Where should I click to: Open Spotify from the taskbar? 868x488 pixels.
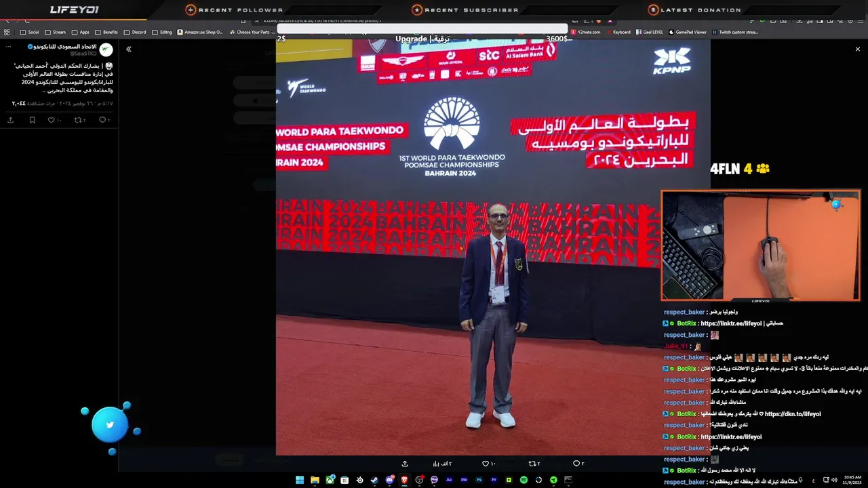coord(524,480)
